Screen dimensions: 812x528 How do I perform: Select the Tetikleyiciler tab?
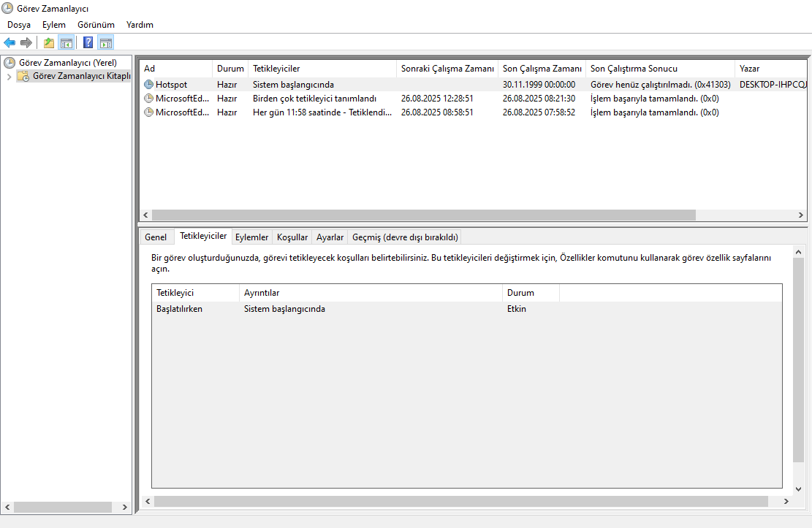click(x=203, y=236)
